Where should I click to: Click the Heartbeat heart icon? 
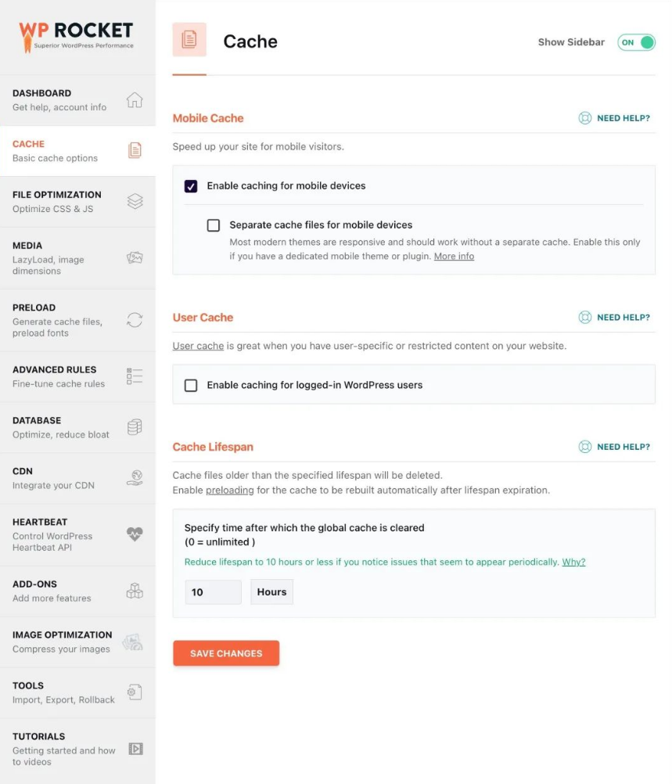tap(135, 534)
